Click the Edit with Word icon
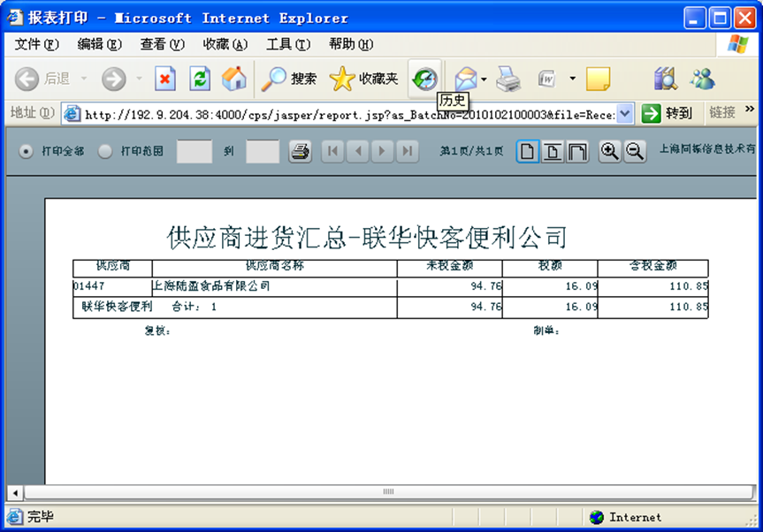763x532 pixels. click(547, 79)
